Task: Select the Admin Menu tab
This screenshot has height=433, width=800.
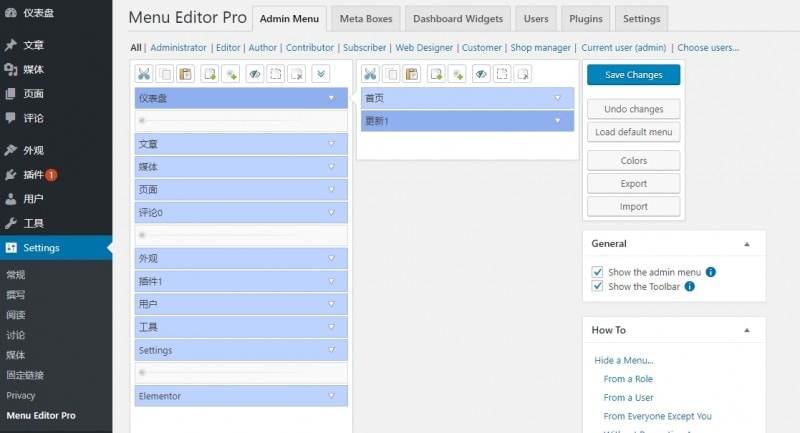Action: pos(289,19)
